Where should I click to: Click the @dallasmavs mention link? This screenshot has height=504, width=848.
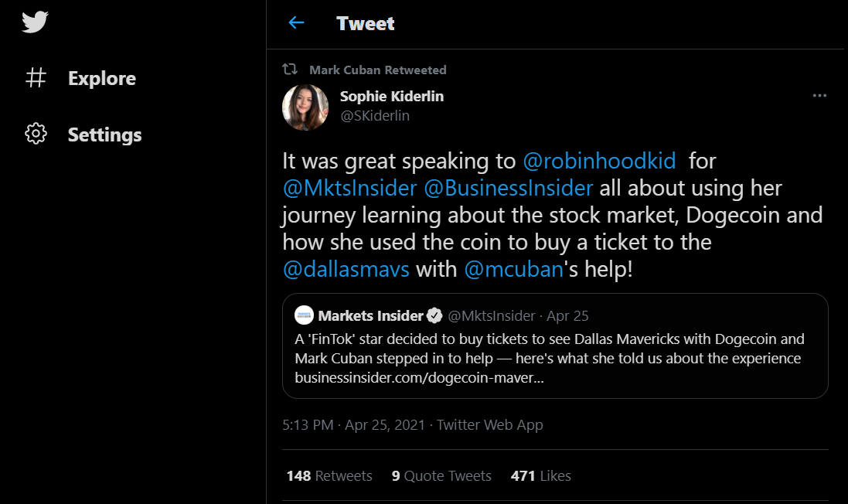coord(346,269)
